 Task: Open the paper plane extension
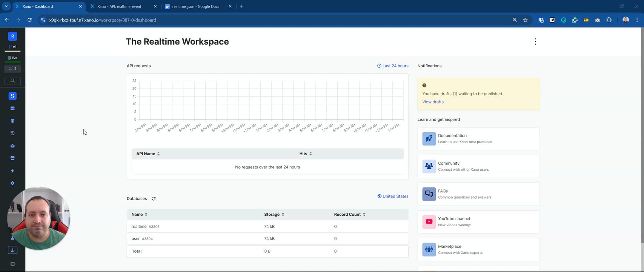point(552,20)
